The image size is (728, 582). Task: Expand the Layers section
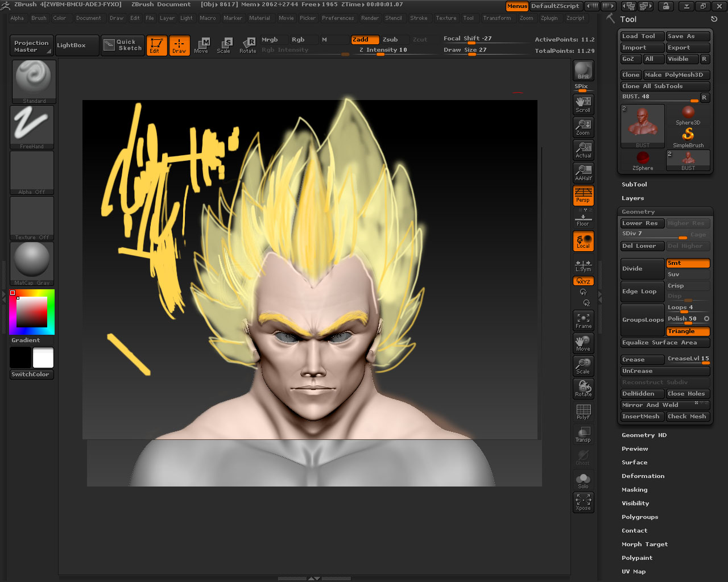(x=632, y=198)
